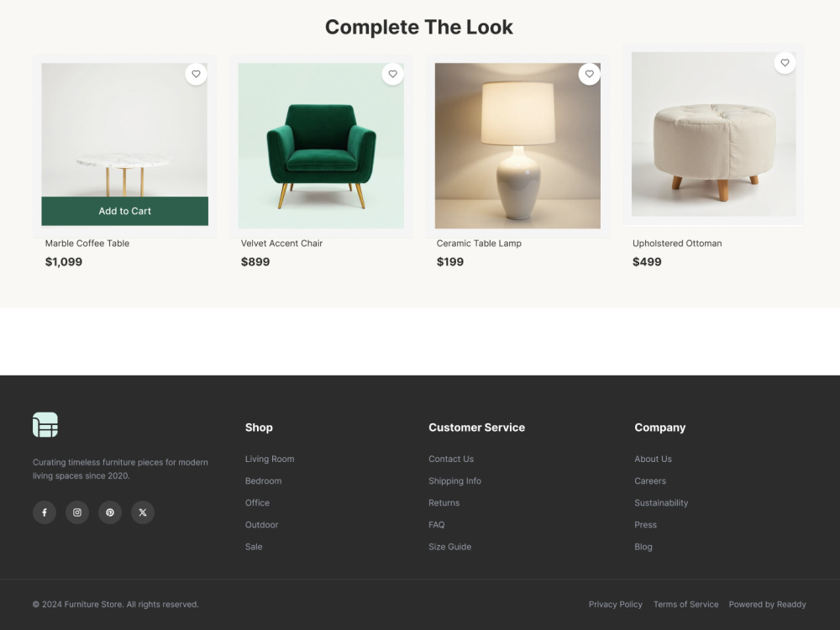The image size is (840, 630).
Task: Open Shipping Info link
Action: pos(454,481)
